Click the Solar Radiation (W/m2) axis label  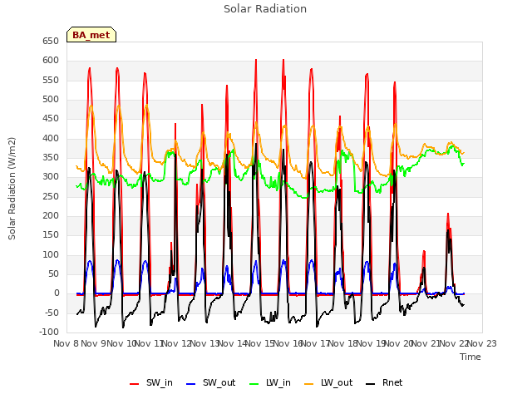[12, 189]
